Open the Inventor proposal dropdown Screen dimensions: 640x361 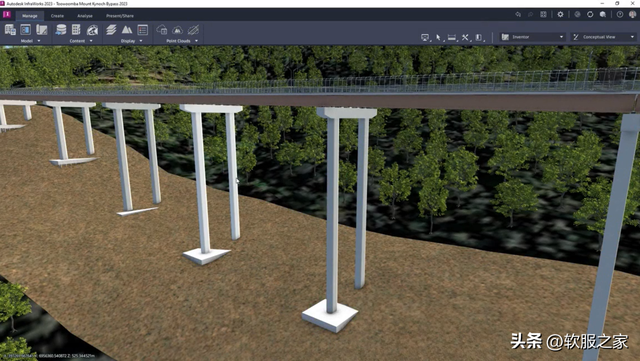coord(532,37)
